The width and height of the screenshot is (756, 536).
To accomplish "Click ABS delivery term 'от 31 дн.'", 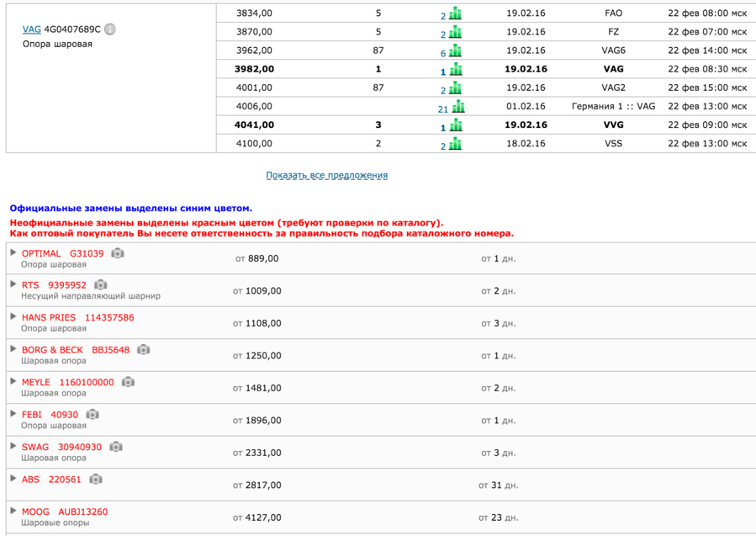I will tap(499, 486).
